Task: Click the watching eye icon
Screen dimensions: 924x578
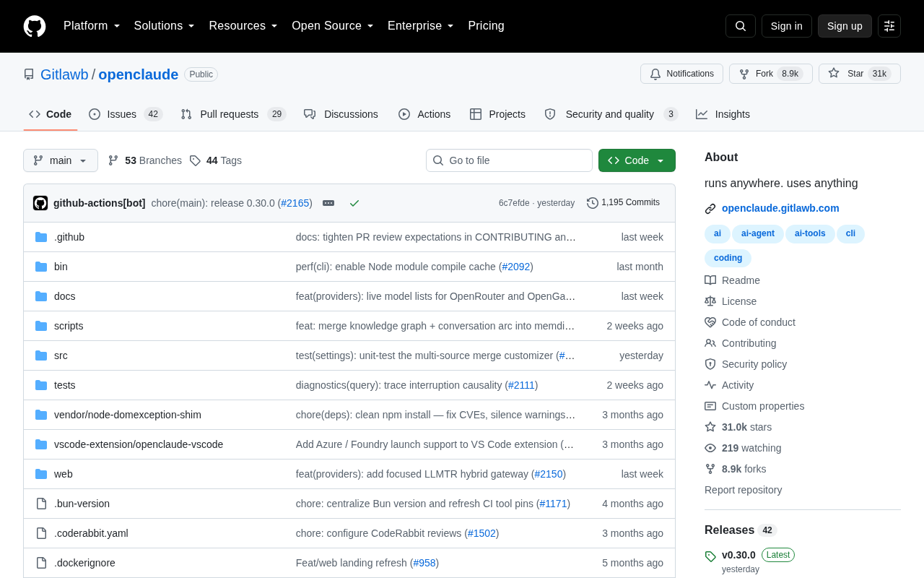Action: [x=710, y=448]
